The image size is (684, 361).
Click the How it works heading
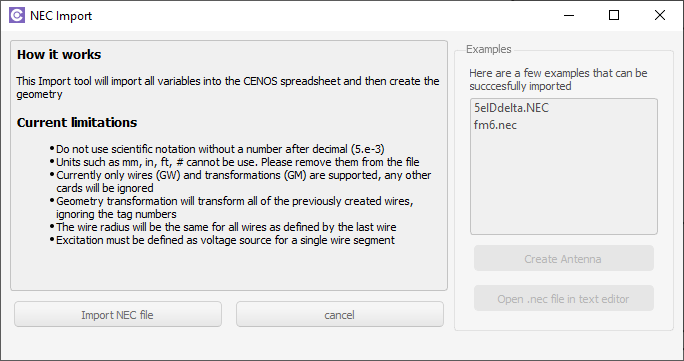(59, 54)
